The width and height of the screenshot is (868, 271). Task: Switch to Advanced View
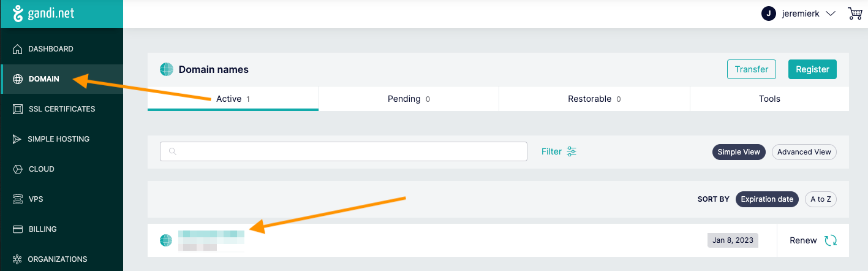[804, 152]
